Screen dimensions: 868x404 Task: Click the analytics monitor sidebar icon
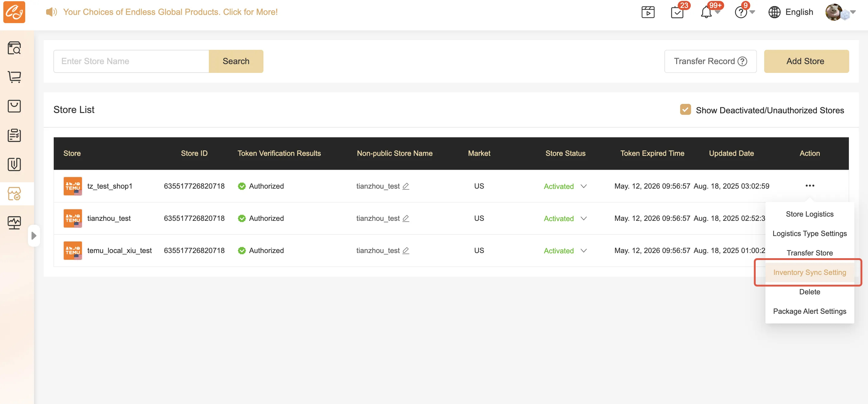point(14,223)
